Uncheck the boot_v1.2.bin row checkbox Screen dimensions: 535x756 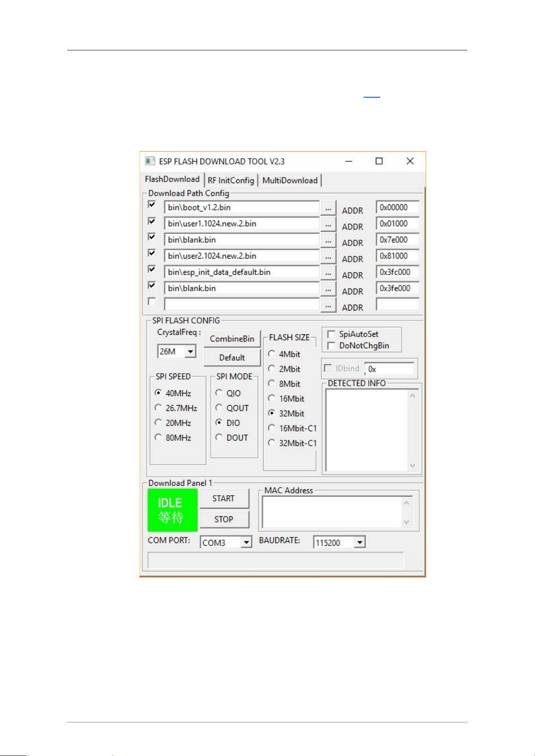(x=152, y=205)
